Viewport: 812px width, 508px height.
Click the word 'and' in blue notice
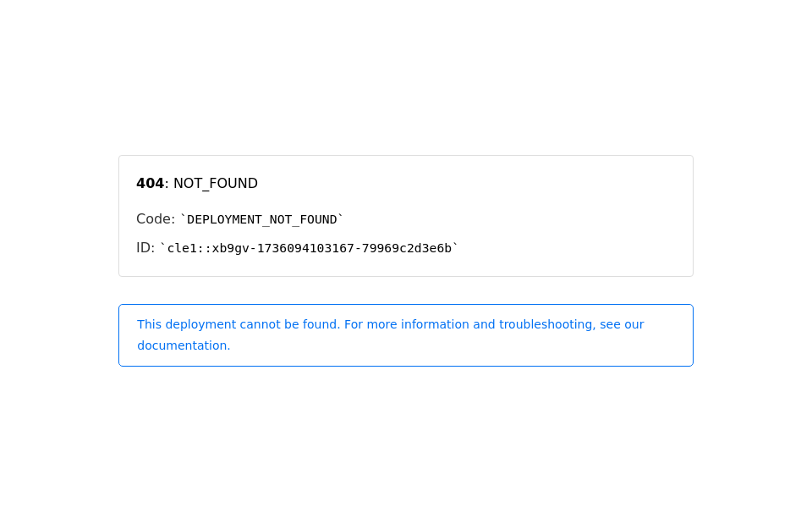(484, 324)
